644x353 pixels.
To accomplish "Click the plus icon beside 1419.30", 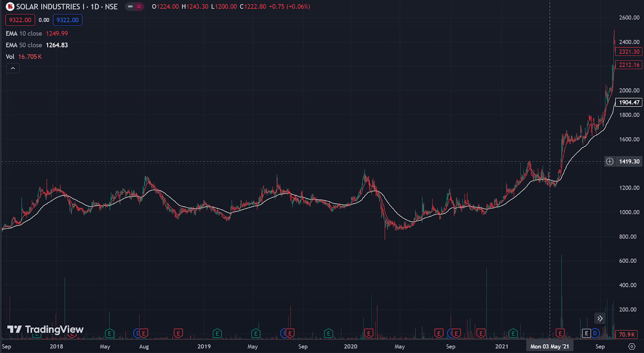I will [610, 161].
